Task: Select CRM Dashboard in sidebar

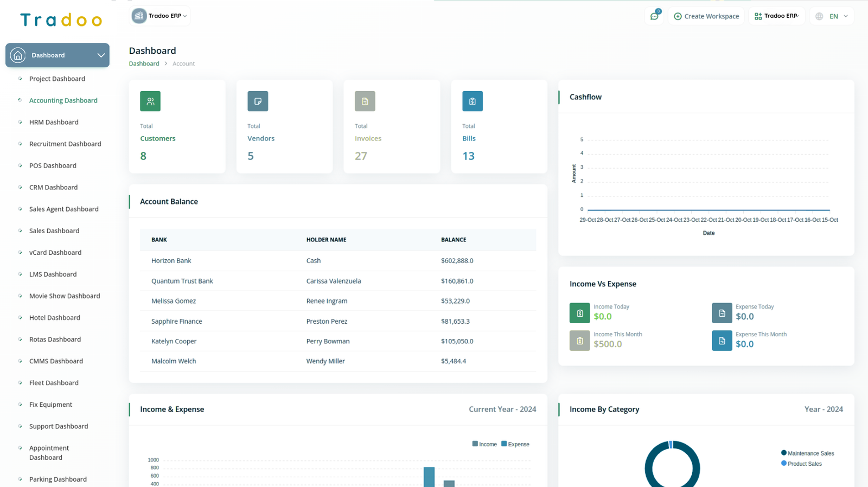Action: coord(53,187)
